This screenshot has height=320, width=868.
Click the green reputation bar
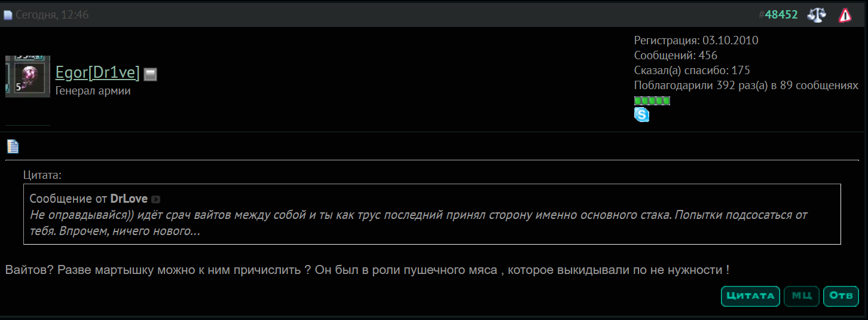(x=652, y=100)
